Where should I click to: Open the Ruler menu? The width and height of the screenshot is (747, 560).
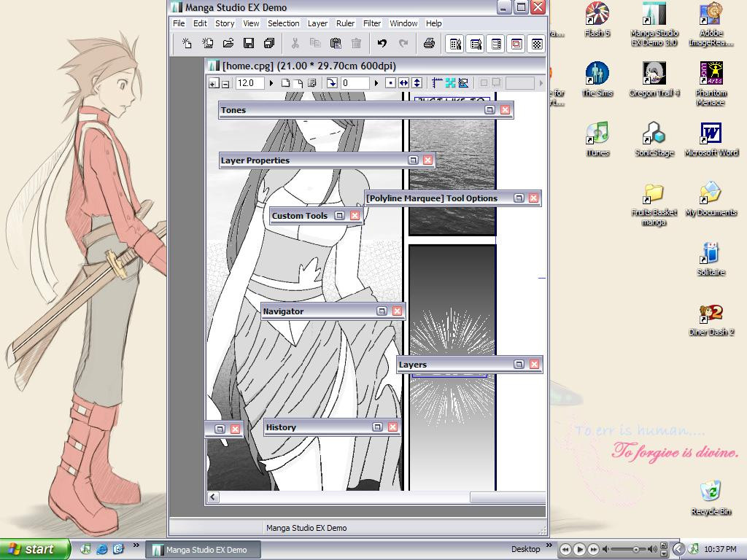click(x=345, y=23)
